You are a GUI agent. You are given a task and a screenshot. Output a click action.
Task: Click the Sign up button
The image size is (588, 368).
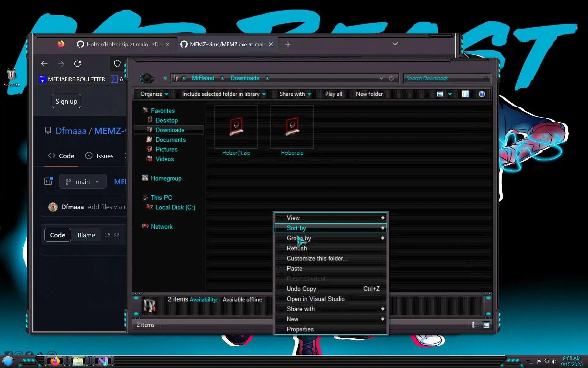66,101
